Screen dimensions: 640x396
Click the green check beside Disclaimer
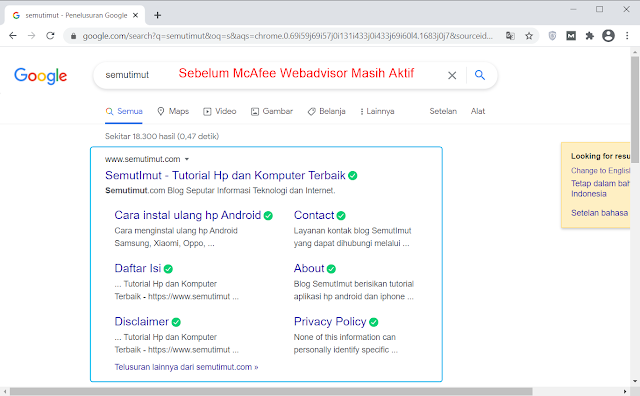tap(176, 322)
